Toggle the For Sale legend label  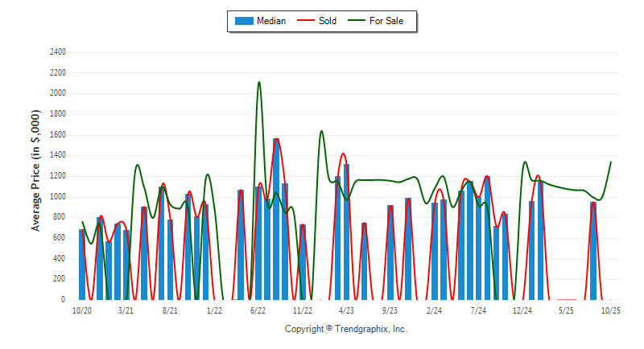[x=389, y=21]
